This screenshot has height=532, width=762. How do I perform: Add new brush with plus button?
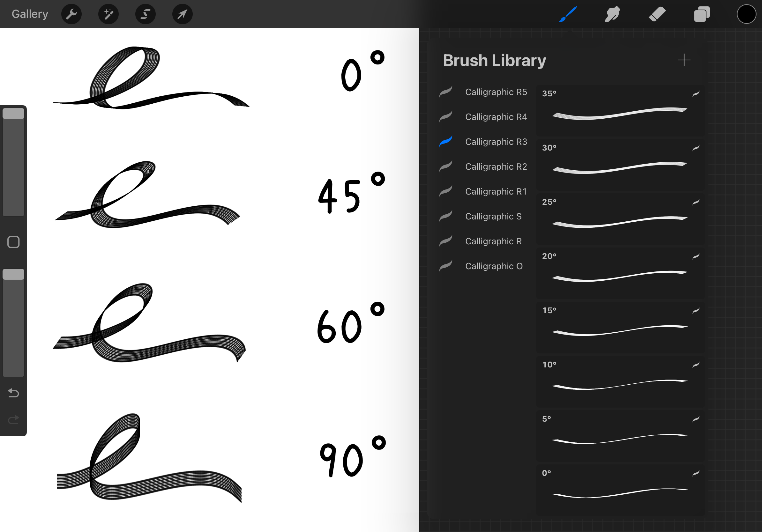pos(684,60)
